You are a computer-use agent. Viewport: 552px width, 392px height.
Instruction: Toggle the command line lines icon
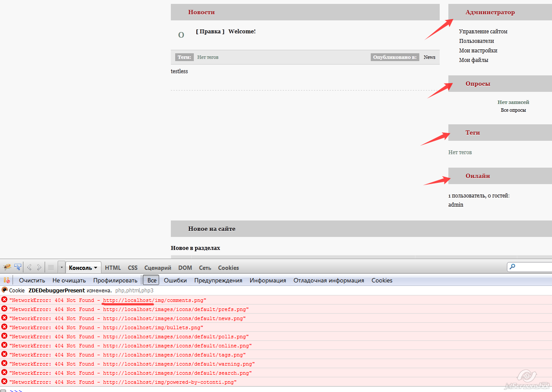51,267
